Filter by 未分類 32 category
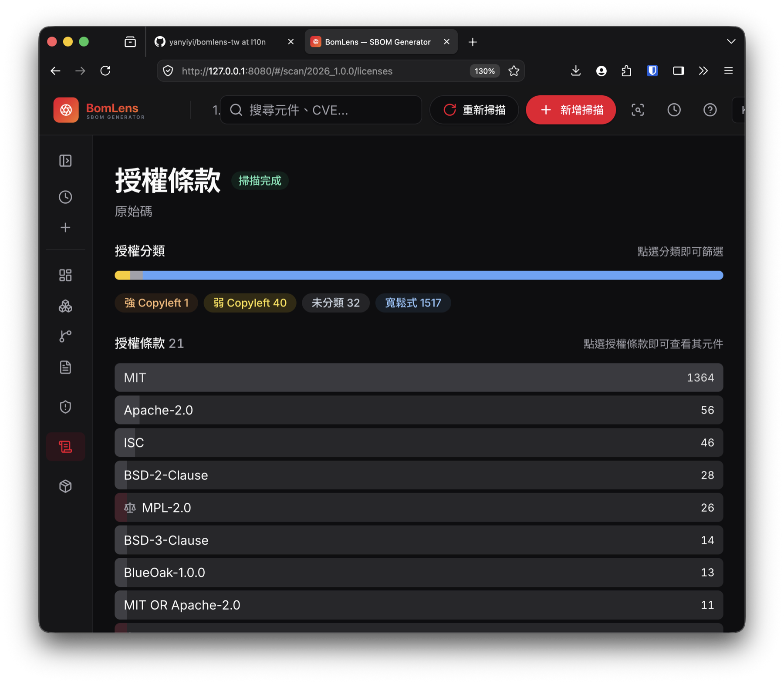Viewport: 784px width, 684px height. click(x=335, y=303)
